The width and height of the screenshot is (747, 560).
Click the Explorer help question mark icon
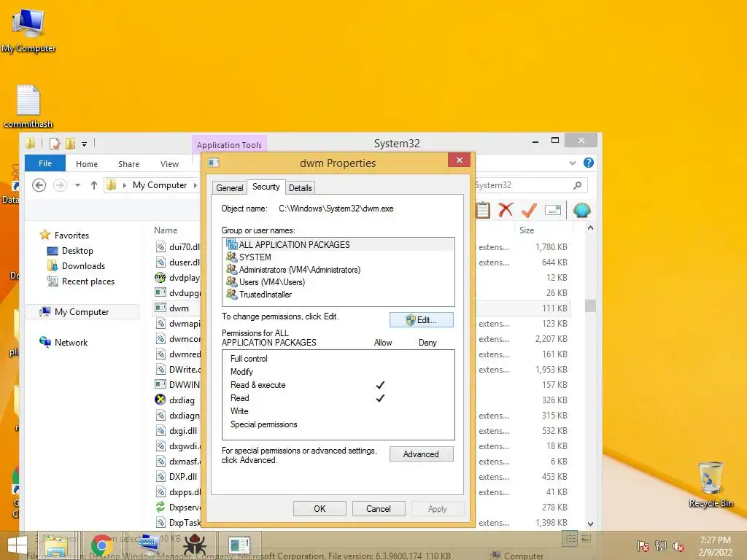589,163
